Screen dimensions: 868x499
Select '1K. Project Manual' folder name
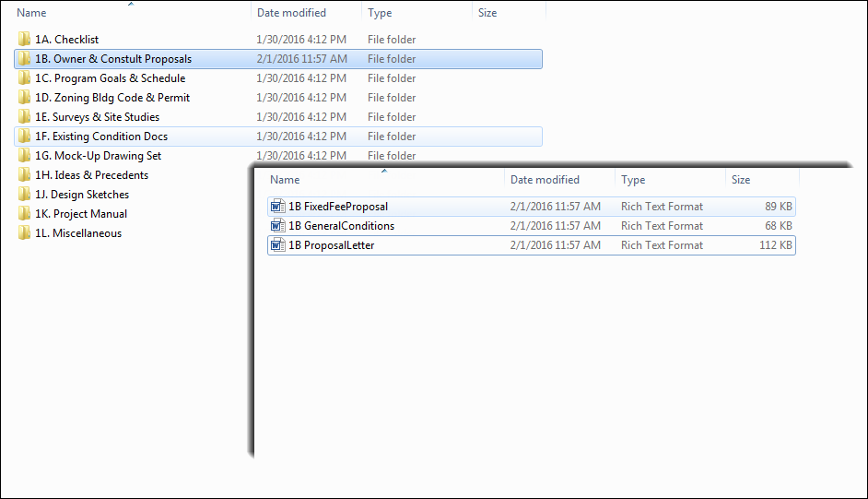(x=81, y=214)
